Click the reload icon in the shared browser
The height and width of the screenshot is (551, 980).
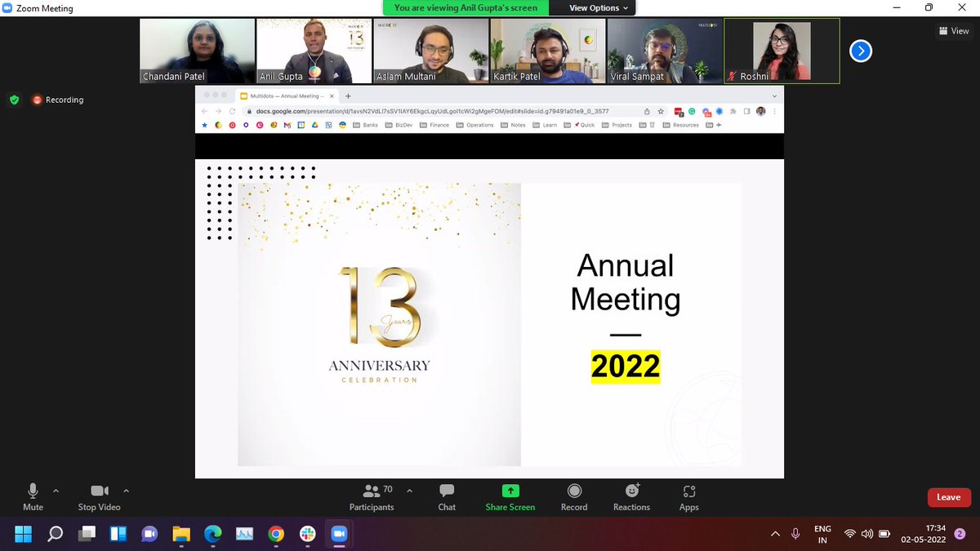(x=232, y=110)
